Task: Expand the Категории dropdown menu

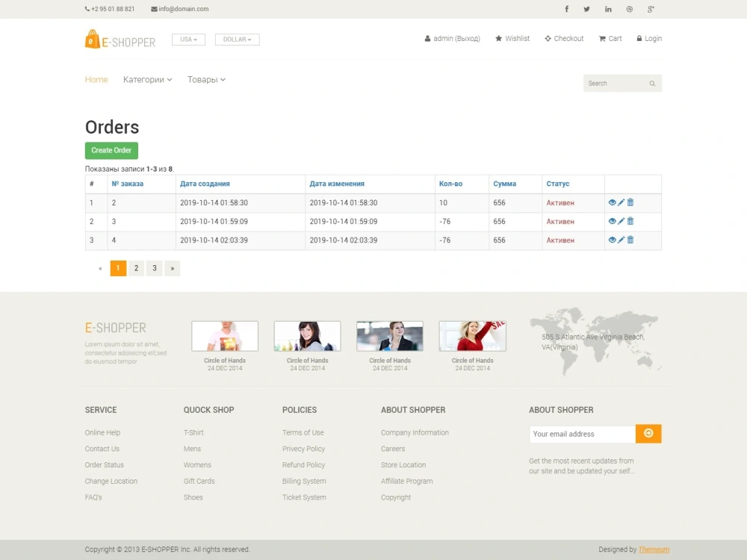Action: point(147,79)
